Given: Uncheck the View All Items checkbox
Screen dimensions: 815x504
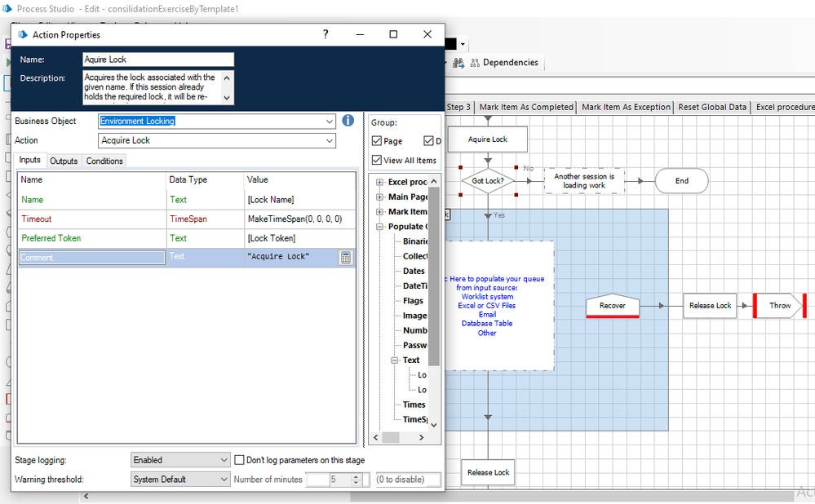Looking at the screenshot, I should tap(377, 160).
